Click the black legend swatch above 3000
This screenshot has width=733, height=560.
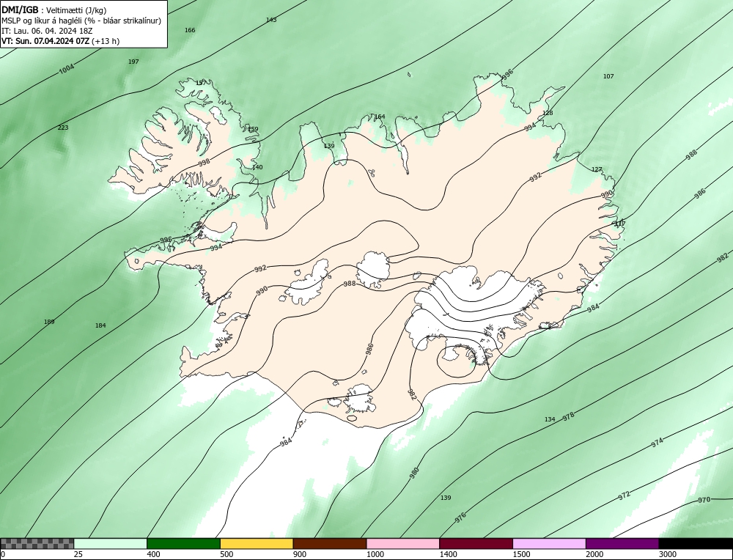696,544
